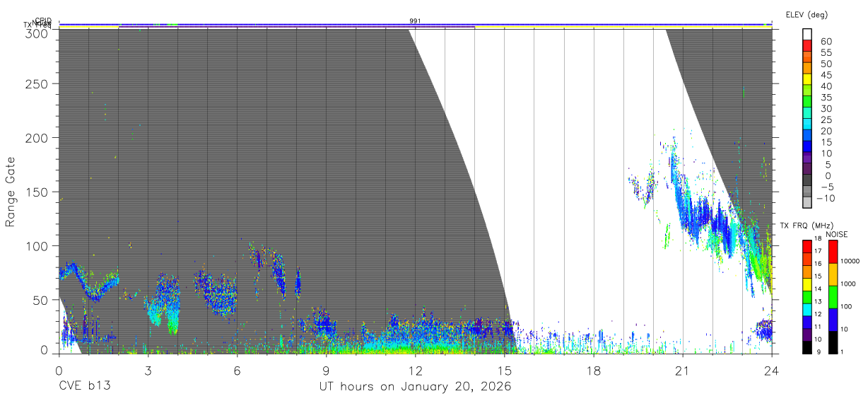Click the '11' label on the TX FRQ scale

coord(817,326)
